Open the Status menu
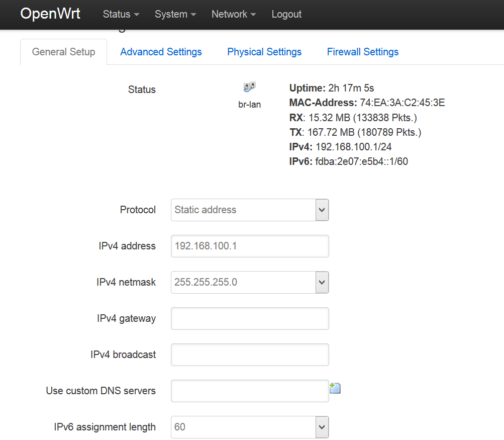 pos(121,14)
